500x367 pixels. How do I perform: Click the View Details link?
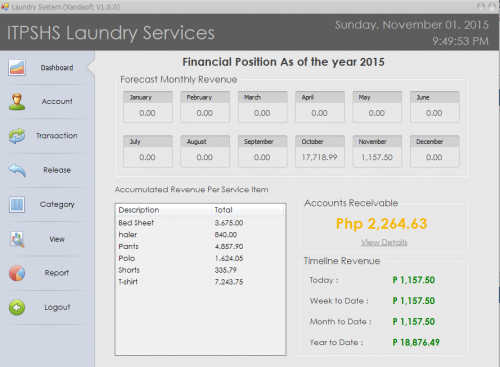click(x=384, y=242)
